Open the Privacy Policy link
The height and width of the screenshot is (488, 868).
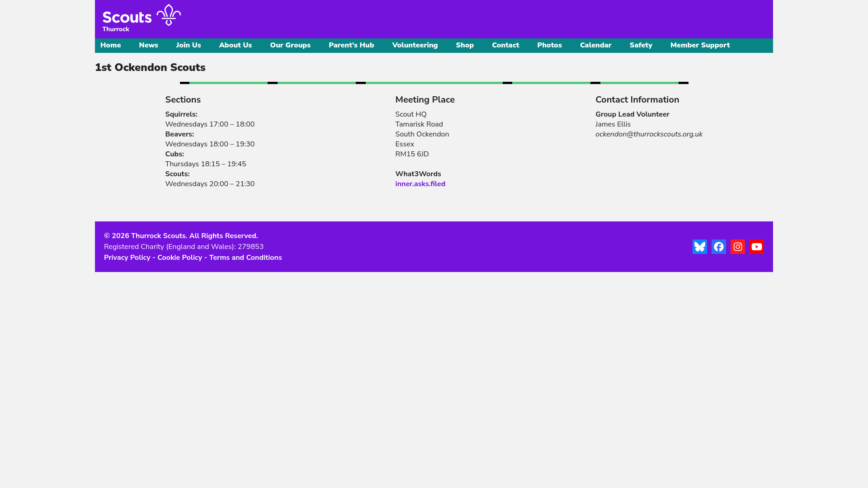click(x=127, y=258)
